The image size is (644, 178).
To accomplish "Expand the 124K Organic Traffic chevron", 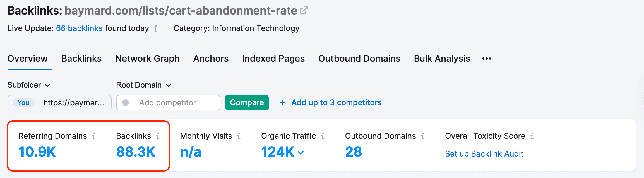I will 301,153.
